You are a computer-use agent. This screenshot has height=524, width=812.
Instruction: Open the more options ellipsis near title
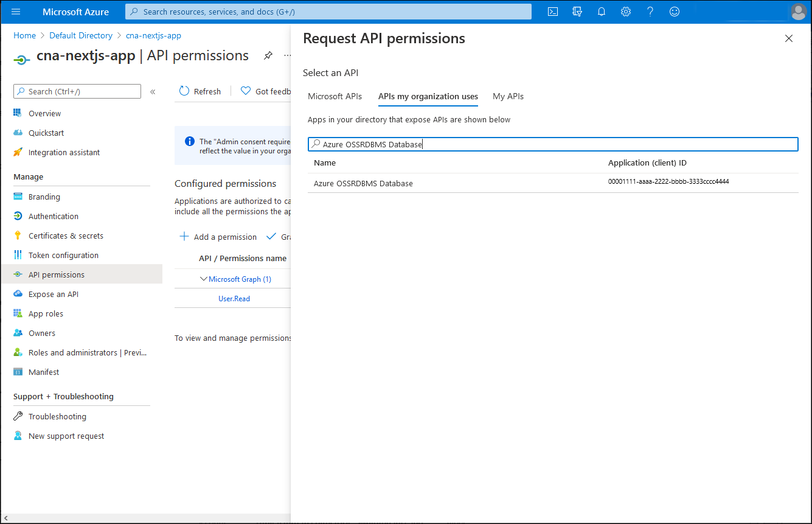pos(287,55)
